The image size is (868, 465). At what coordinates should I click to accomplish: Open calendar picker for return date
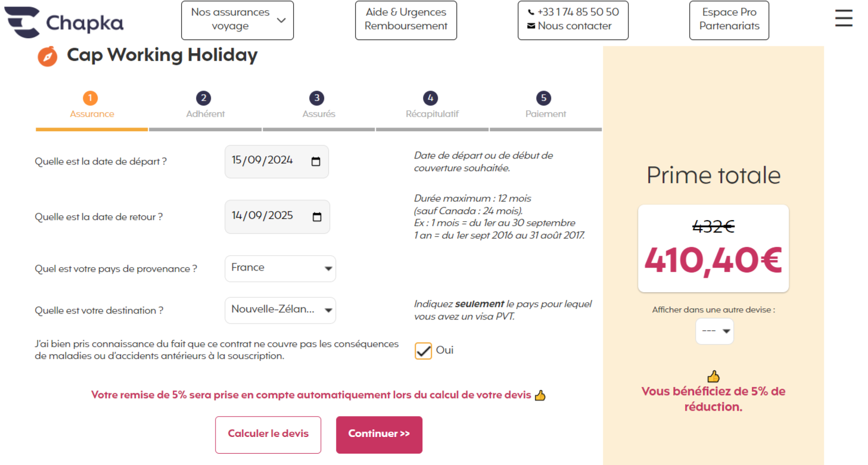[x=317, y=217]
